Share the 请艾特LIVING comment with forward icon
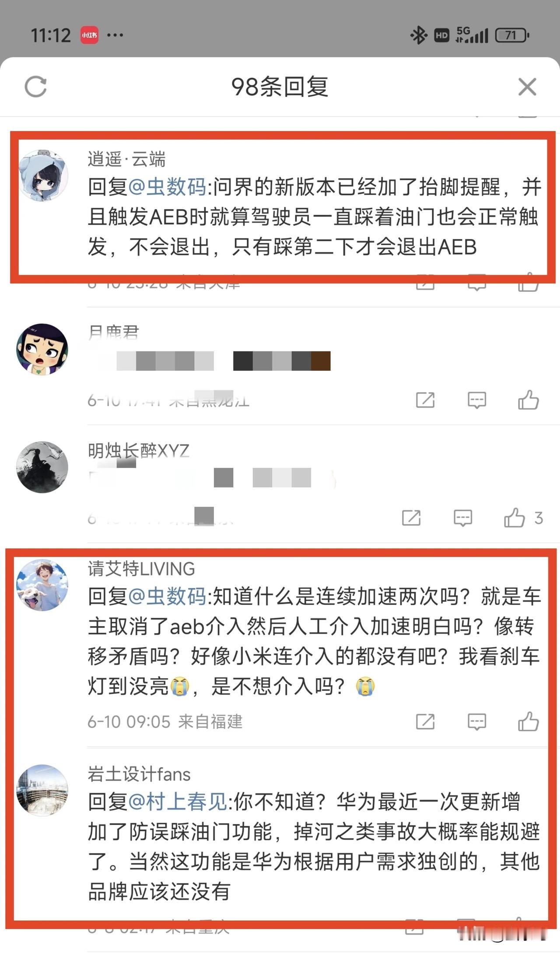560x954 pixels. point(425,721)
